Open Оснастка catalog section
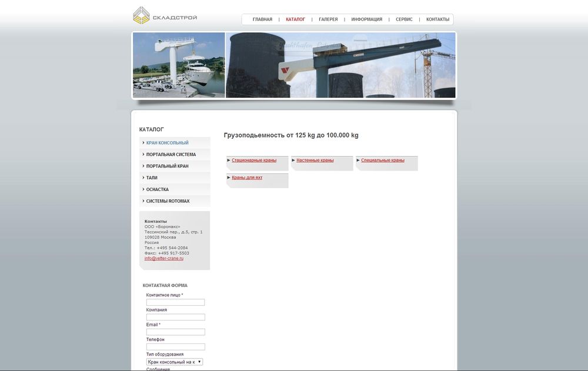This screenshot has height=371, width=588. pyautogui.click(x=157, y=189)
